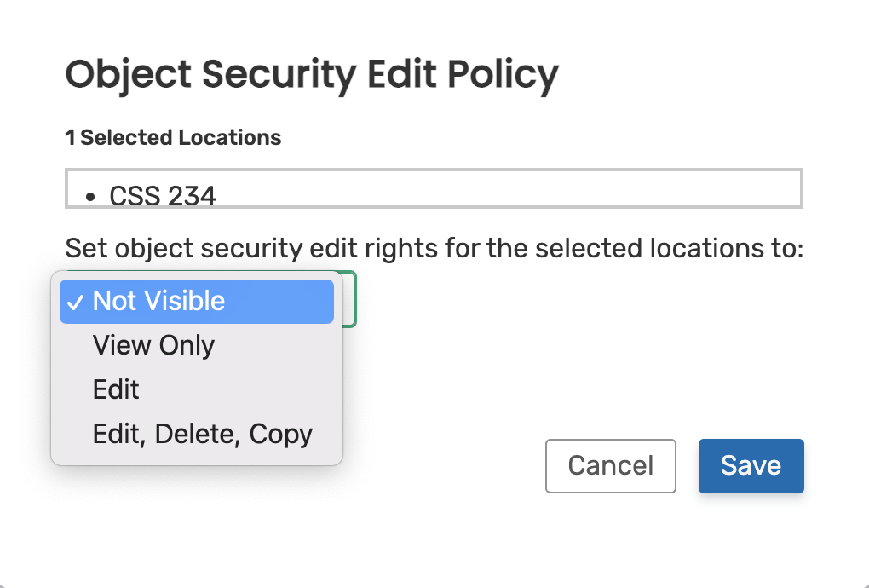The height and width of the screenshot is (588, 869).
Task: Pick the "Edit" rights option
Action: 116,390
